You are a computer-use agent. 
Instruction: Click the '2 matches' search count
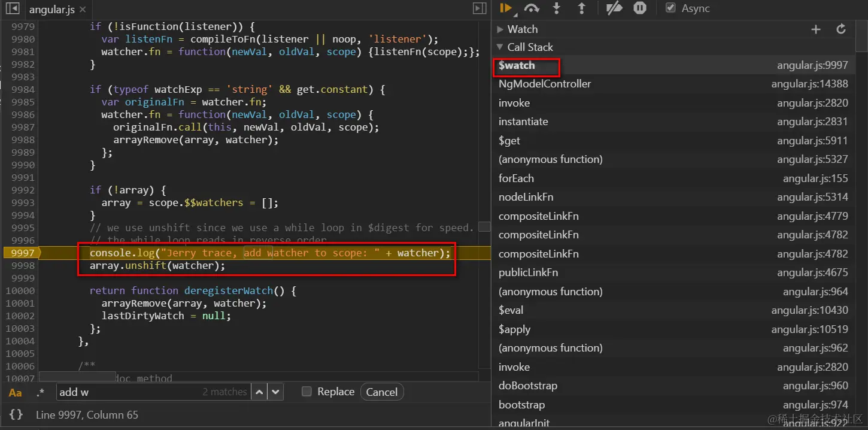coord(224,392)
